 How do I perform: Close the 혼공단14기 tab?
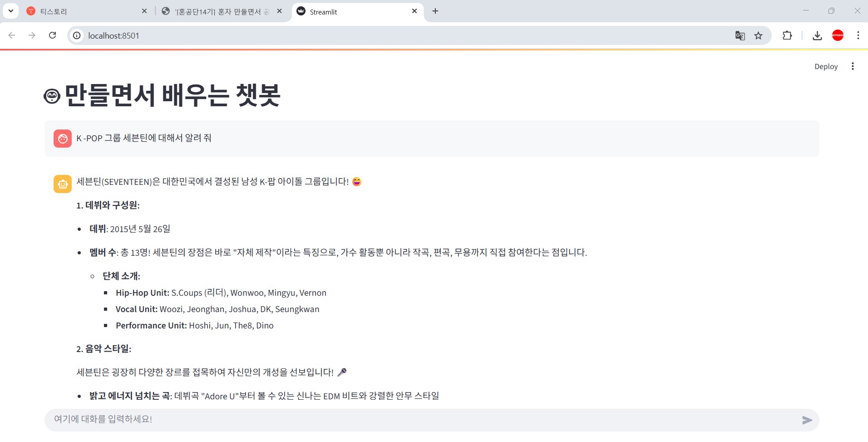coord(279,11)
